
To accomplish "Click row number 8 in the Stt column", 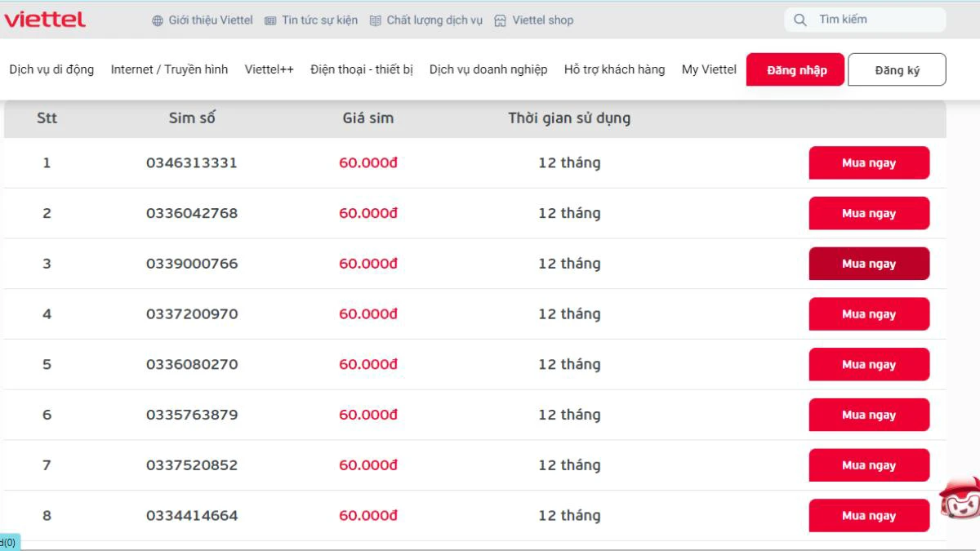I will tap(47, 516).
